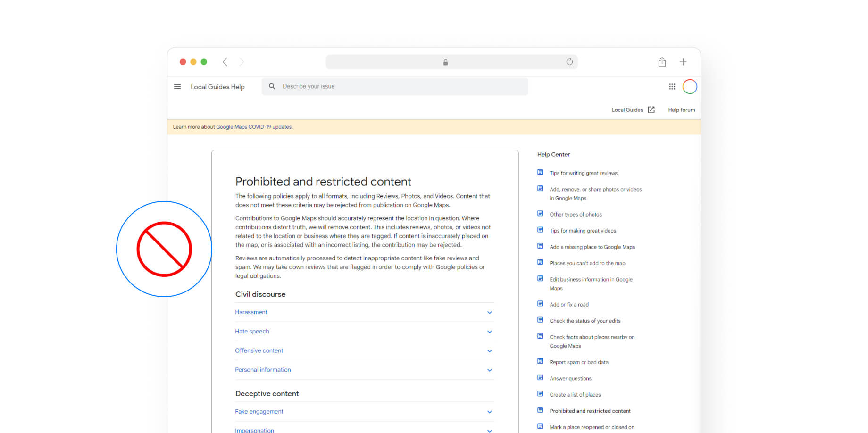Open Mark a place reopened or closed article
The width and height of the screenshot is (868, 433).
(592, 427)
